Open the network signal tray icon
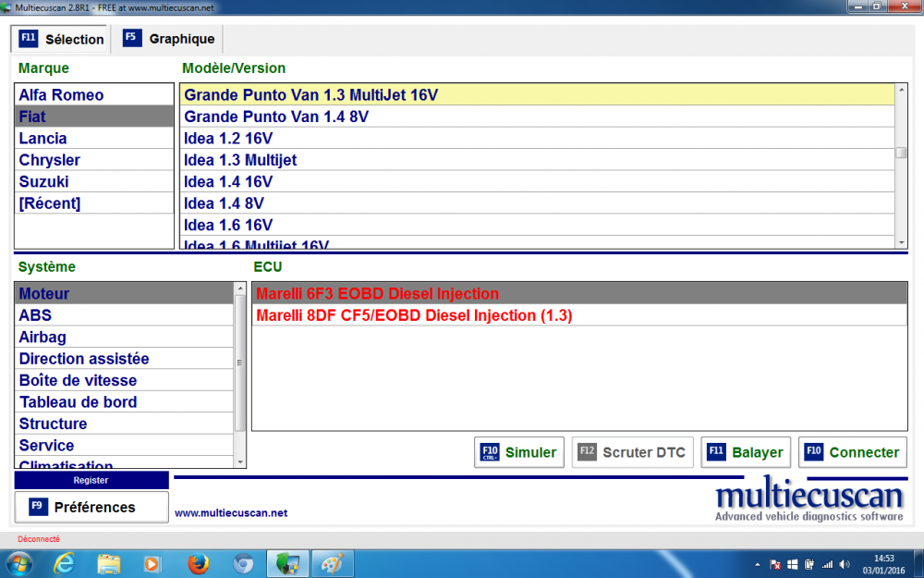The width and height of the screenshot is (924, 578). pos(827,564)
